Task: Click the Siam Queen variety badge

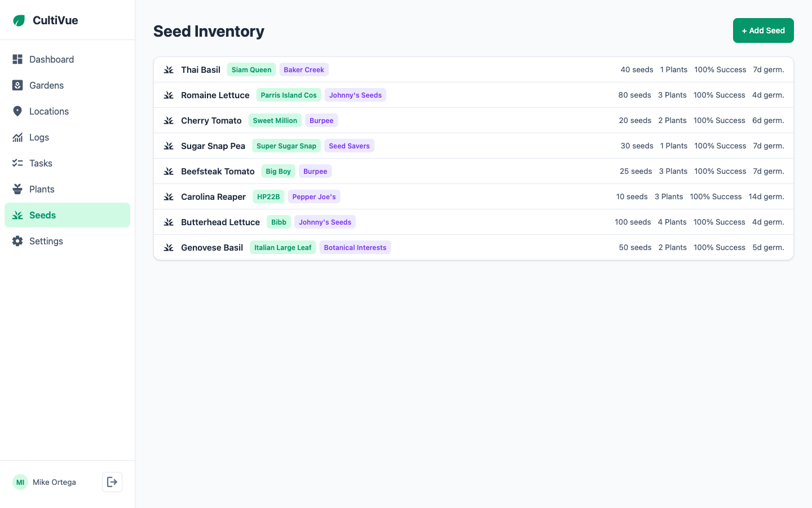Action: (x=251, y=69)
